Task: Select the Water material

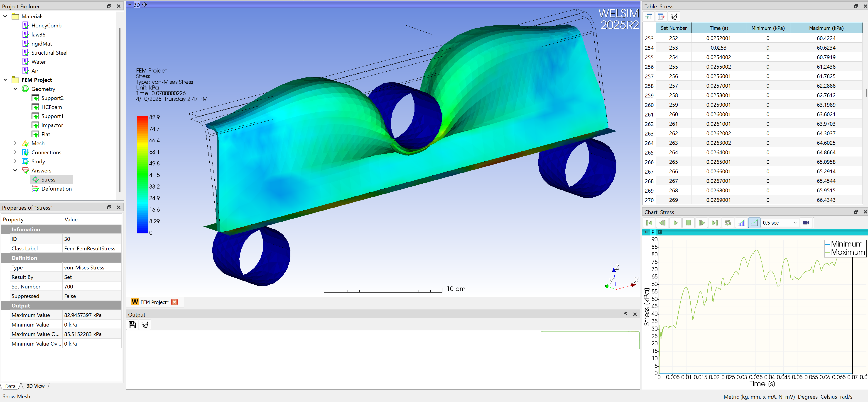Action: point(38,62)
